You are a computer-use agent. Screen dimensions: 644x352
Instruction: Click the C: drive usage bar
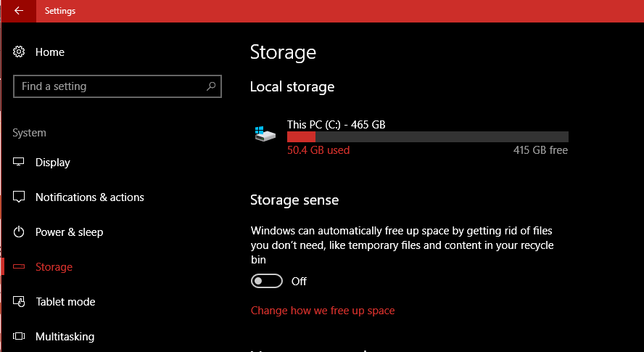[427, 136]
